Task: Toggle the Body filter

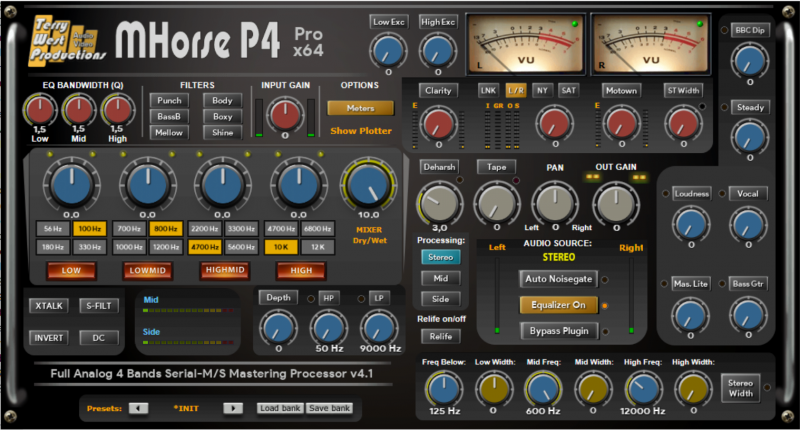Action: pos(222,100)
